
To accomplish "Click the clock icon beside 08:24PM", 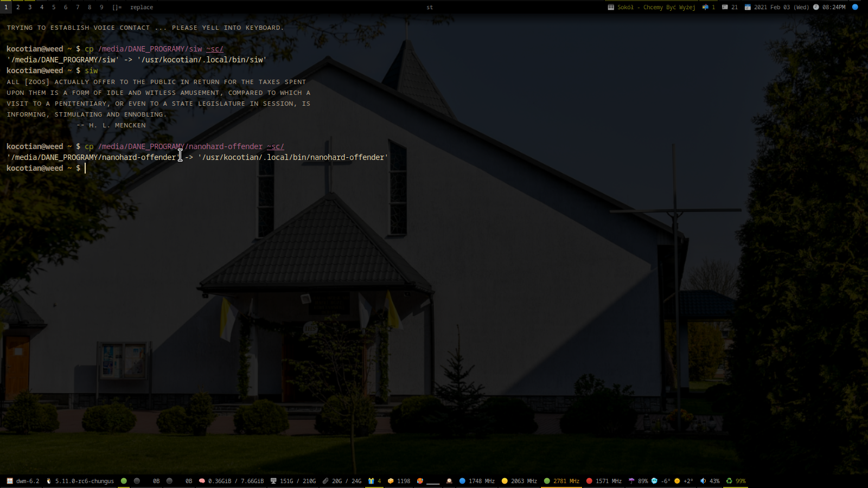I will coord(816,7).
